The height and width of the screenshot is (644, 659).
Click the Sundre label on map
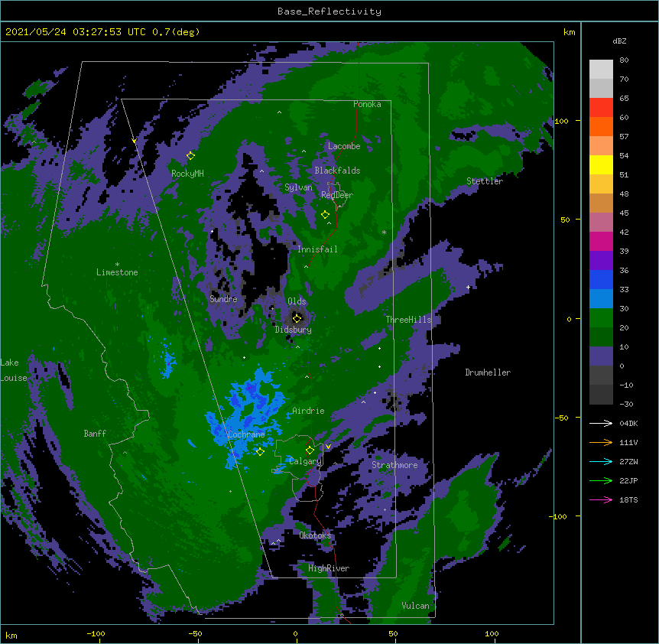[223, 299]
